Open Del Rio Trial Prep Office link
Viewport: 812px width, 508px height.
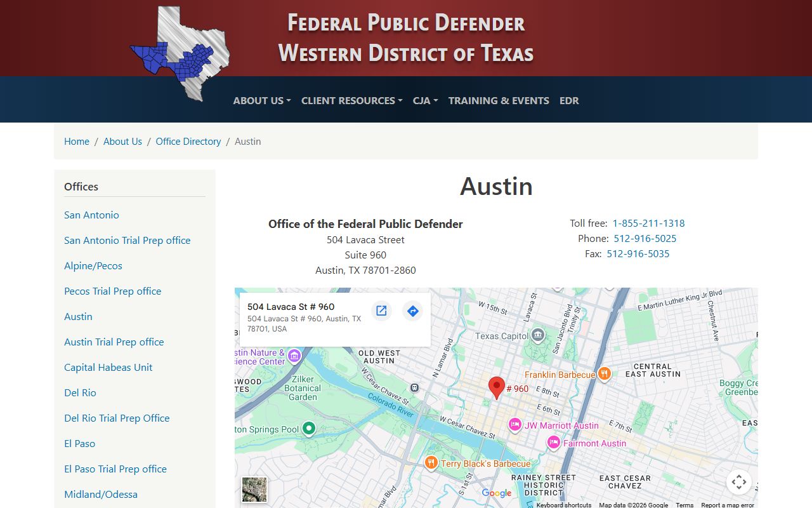point(117,418)
